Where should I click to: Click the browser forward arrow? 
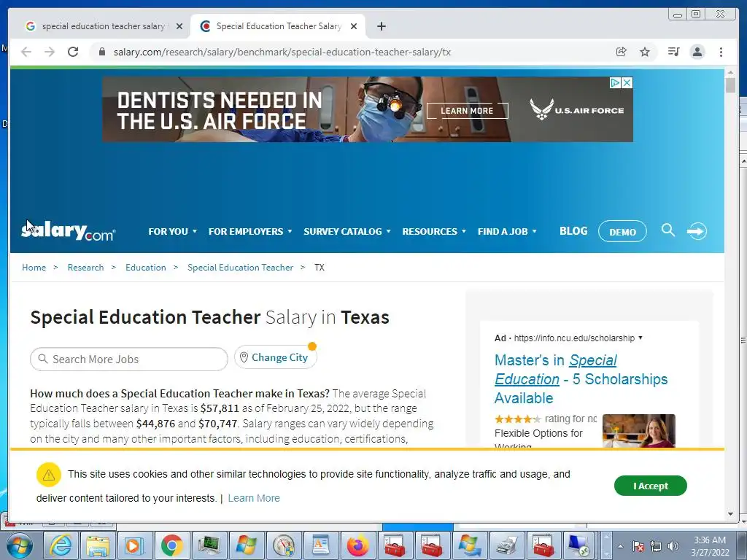point(50,52)
